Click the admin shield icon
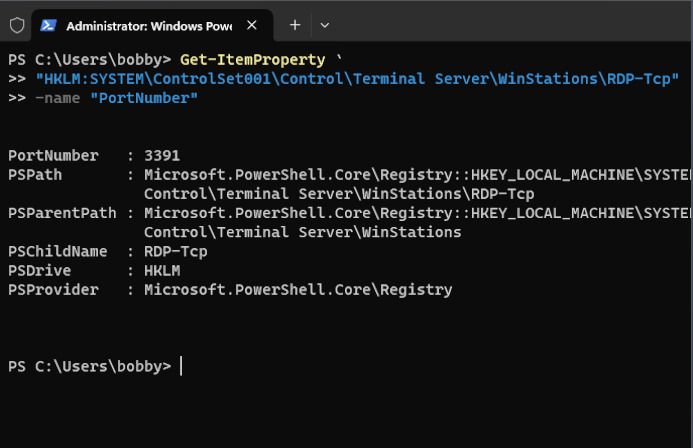This screenshot has width=693, height=448. (x=17, y=25)
